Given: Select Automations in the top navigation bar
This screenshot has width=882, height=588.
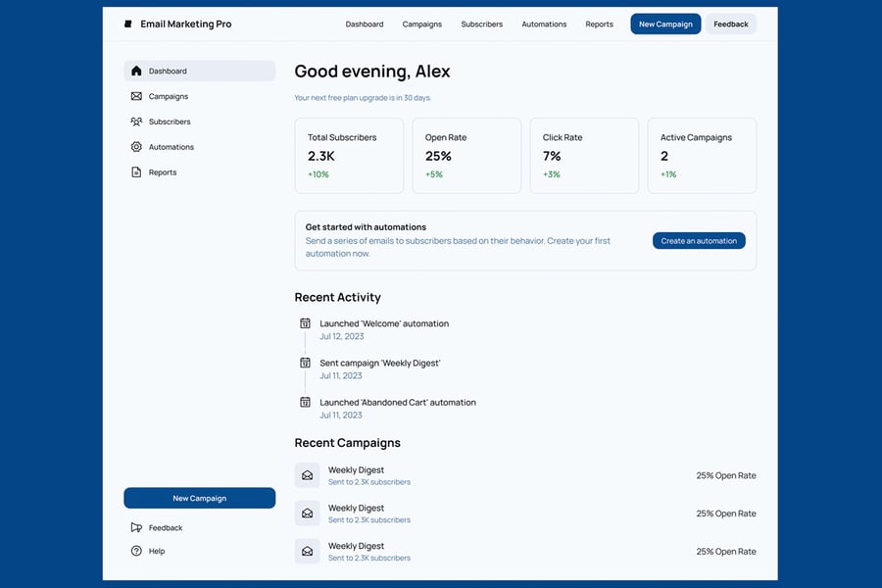Looking at the screenshot, I should pyautogui.click(x=544, y=24).
